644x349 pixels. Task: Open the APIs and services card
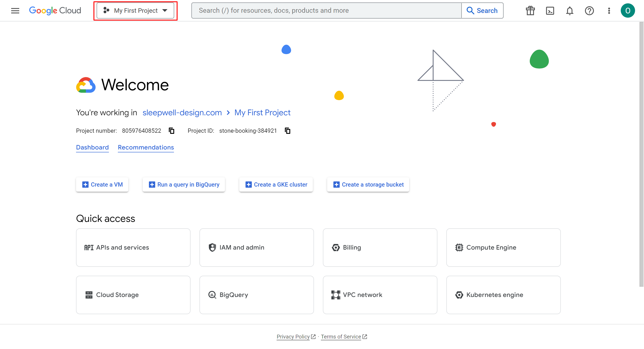[x=133, y=247]
